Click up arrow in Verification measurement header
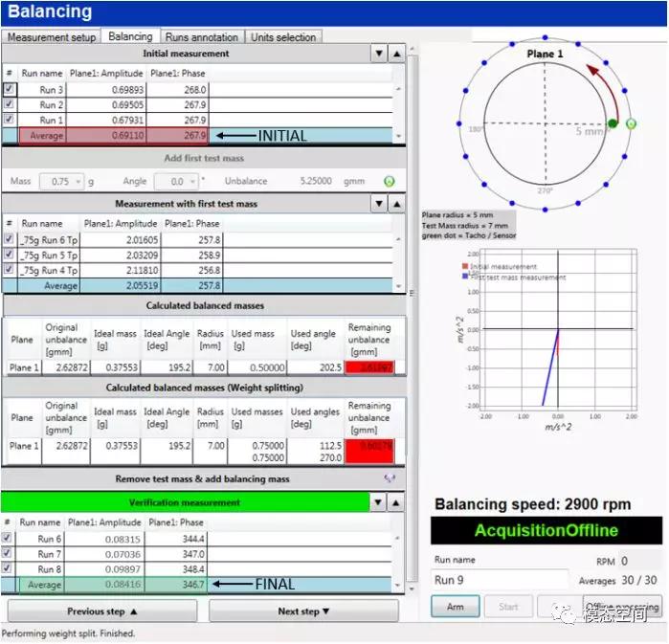669x644 pixels. click(x=396, y=502)
